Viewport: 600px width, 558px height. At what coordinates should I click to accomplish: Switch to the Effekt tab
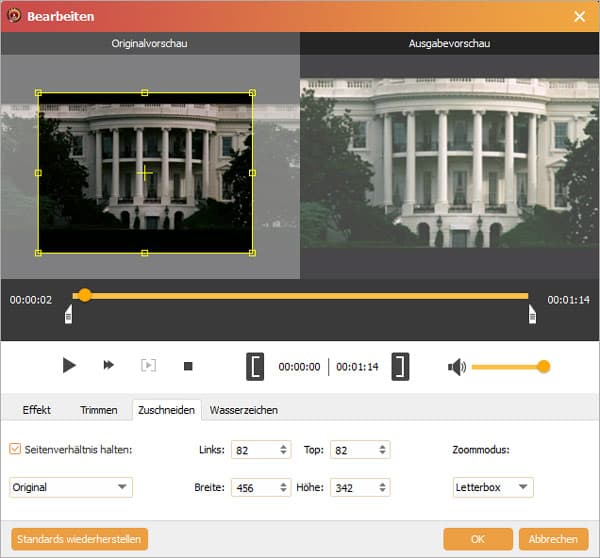pos(37,410)
